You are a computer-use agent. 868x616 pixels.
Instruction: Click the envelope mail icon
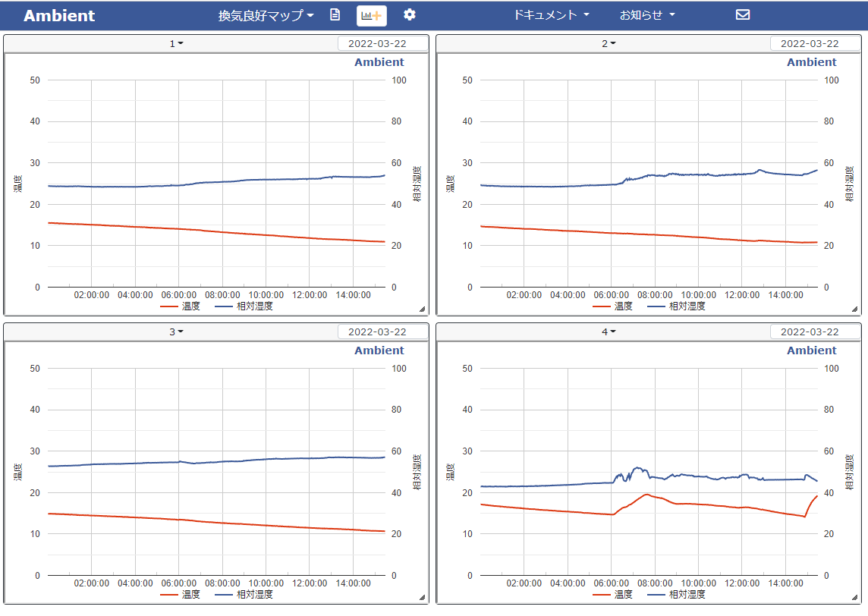[x=743, y=14]
